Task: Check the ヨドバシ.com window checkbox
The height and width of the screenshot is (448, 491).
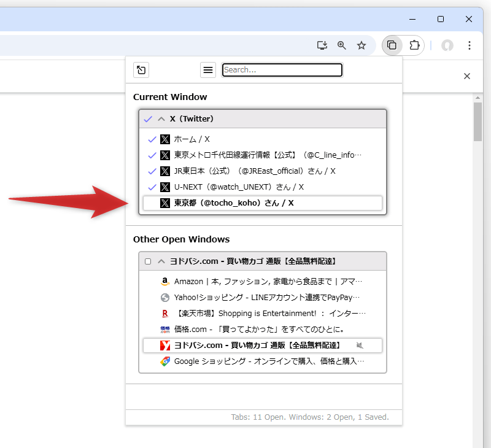Action: point(148,261)
